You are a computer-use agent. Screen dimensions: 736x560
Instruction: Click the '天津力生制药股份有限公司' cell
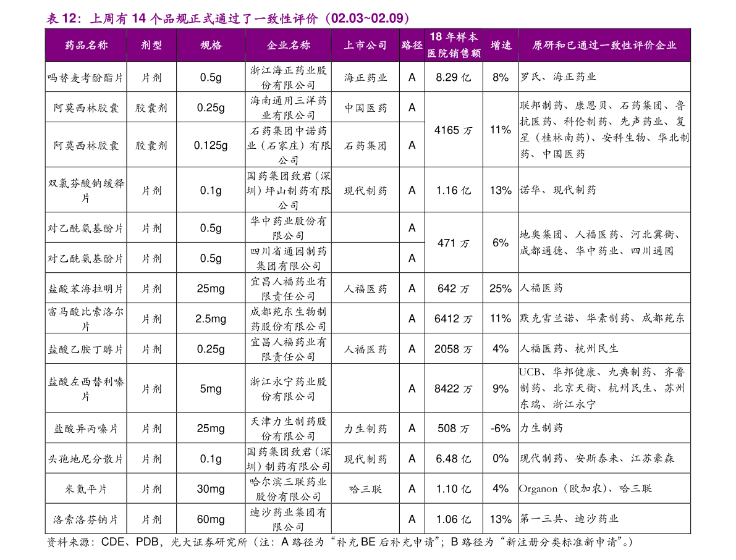(288, 428)
